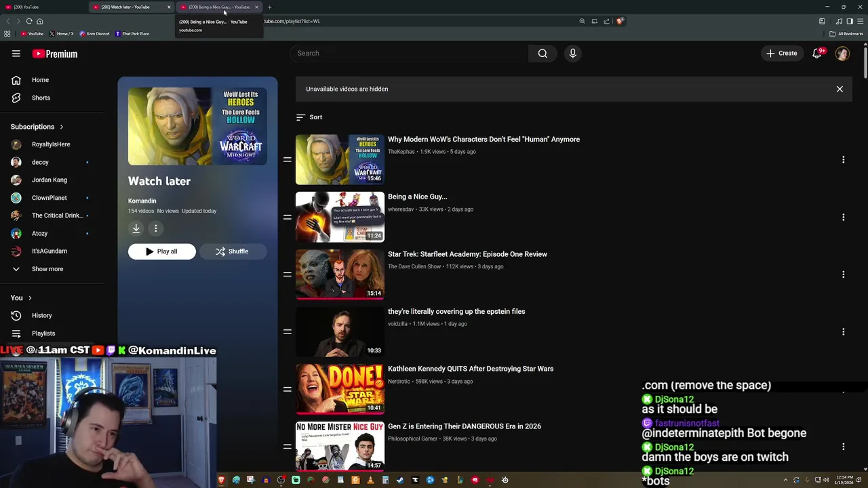Open The Critical Drinker channel
Image resolution: width=868 pixels, height=488 pixels.
[58, 216]
